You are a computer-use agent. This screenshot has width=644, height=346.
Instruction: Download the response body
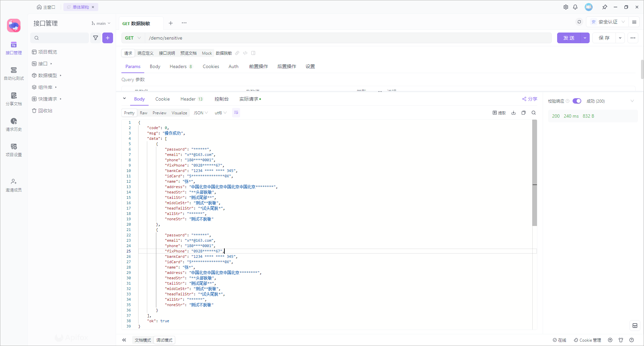(x=514, y=113)
